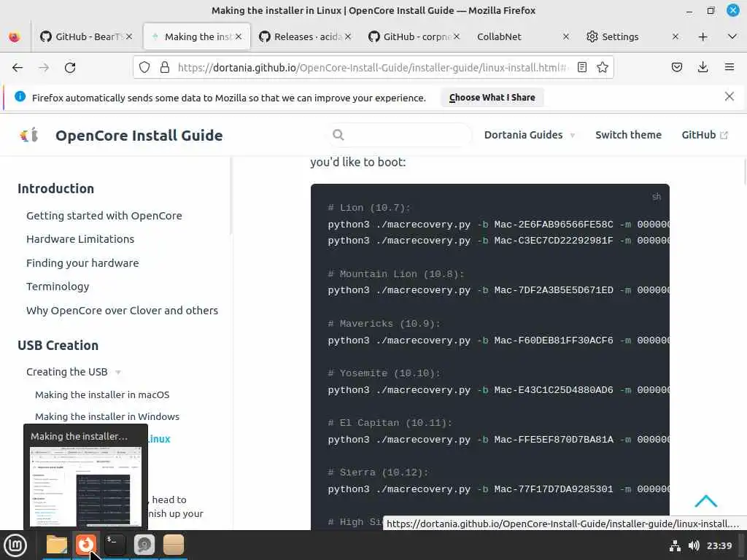747x560 pixels.
Task: Click the OpenCore logo icon
Action: point(29,135)
